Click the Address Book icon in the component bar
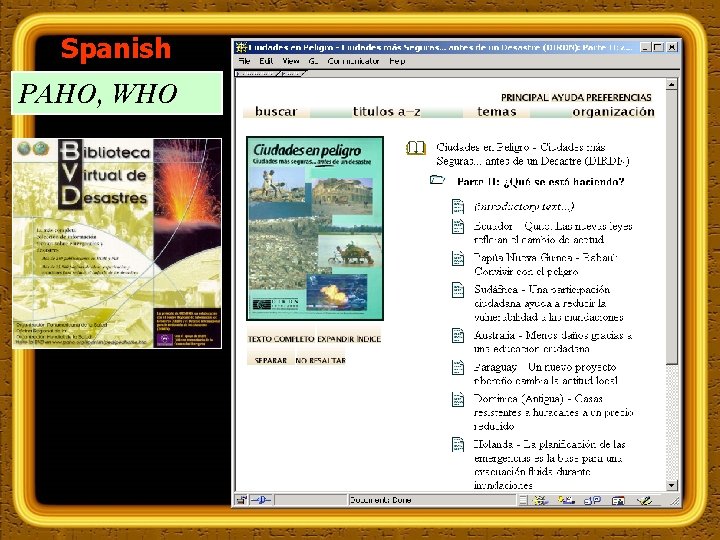Viewport: 720px width, 540px height. tap(619, 500)
